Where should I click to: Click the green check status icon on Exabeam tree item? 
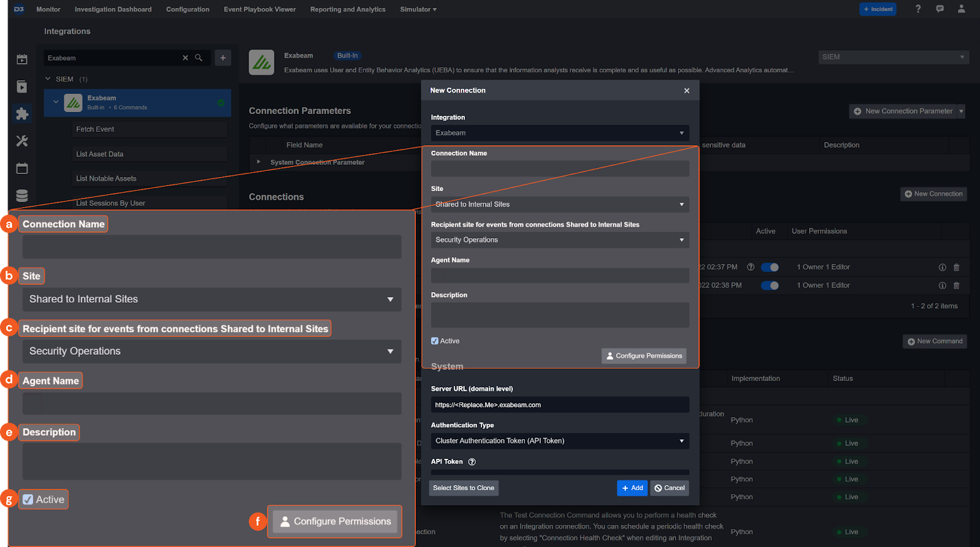coord(221,102)
